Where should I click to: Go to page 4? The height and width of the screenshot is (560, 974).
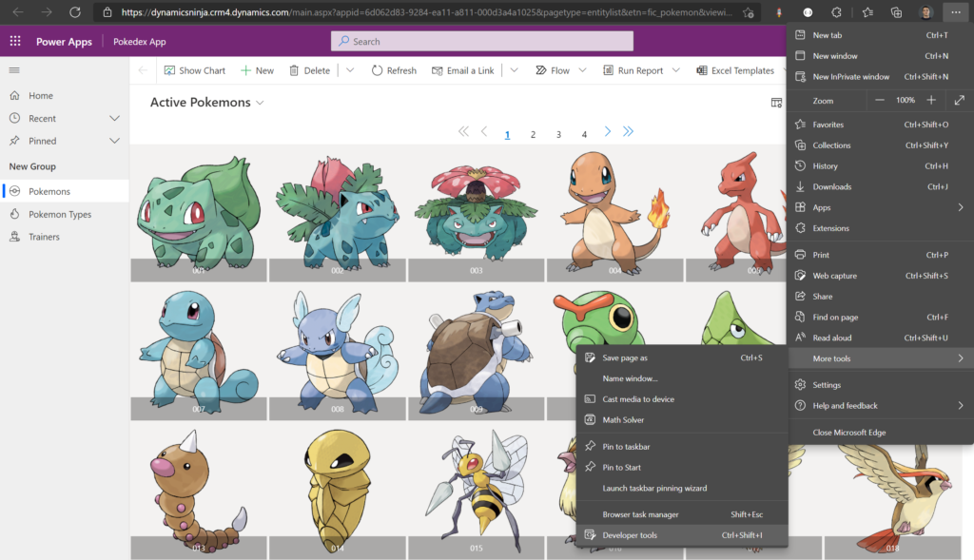click(584, 134)
